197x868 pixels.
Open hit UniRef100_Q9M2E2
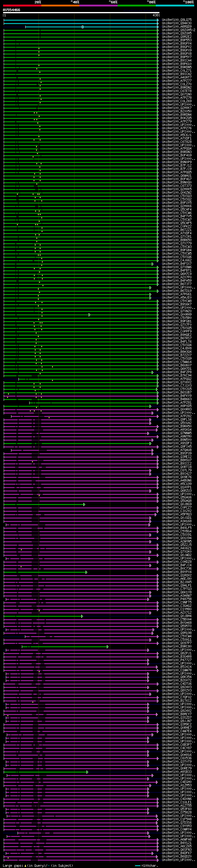click(x=176, y=37)
